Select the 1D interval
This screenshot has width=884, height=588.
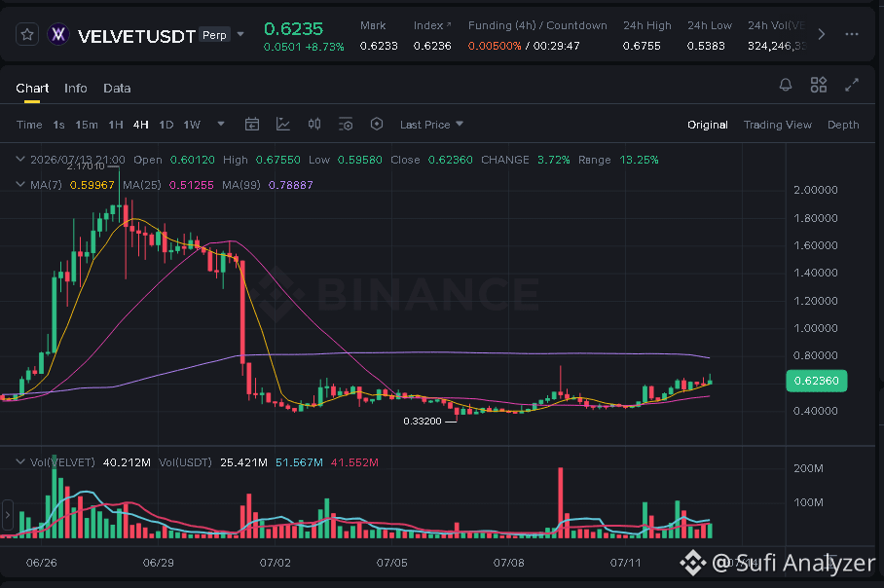166,125
